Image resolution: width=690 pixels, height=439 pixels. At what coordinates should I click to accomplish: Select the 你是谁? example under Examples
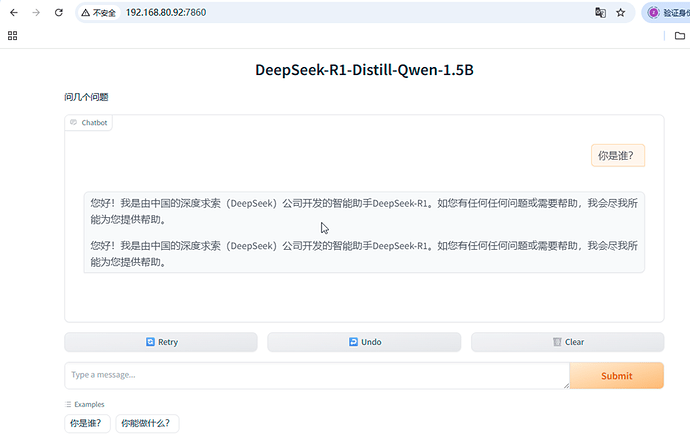[87, 423]
